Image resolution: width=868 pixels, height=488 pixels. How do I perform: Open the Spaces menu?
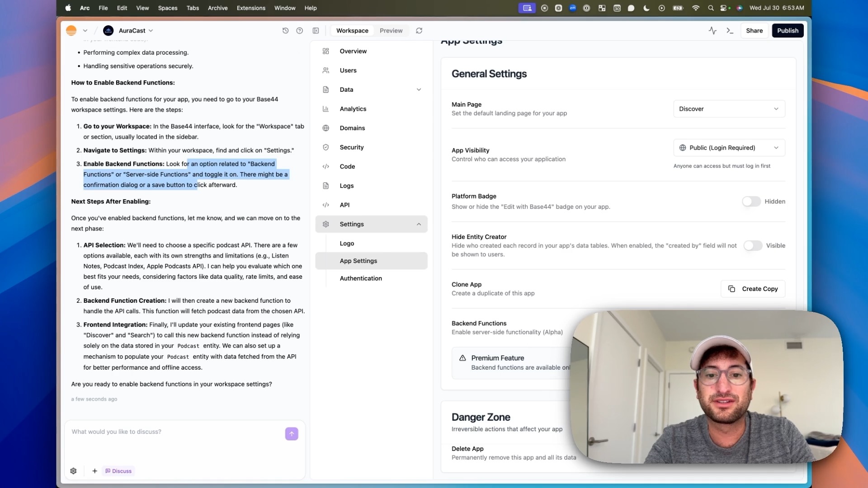(168, 8)
